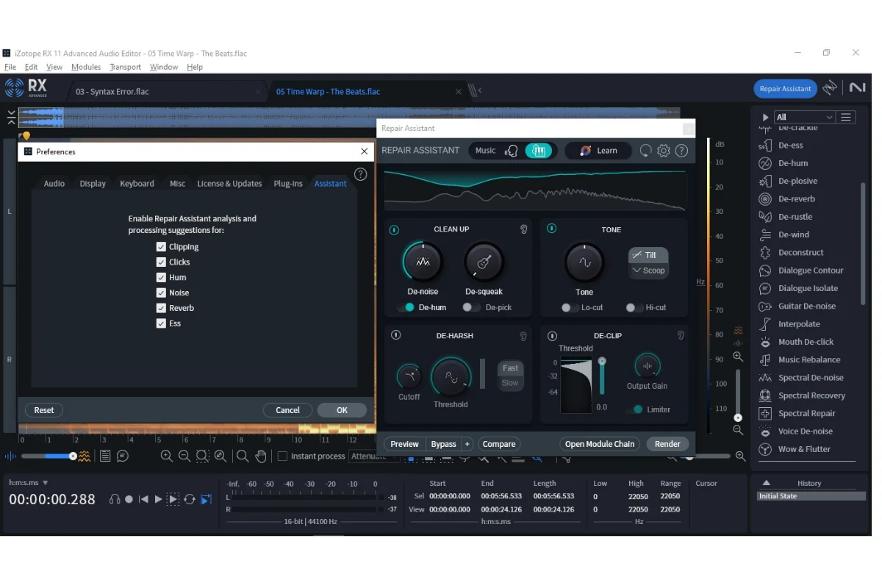Click the De-reverb module icon

tap(765, 199)
